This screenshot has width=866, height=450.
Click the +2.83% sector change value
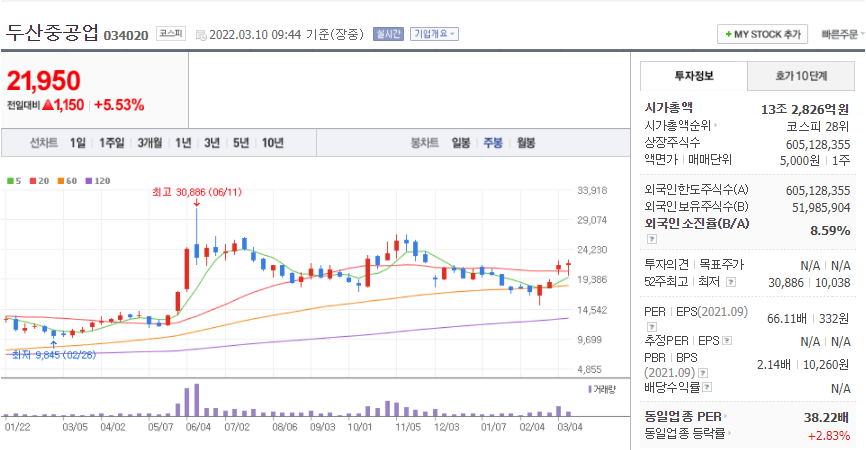(829, 436)
